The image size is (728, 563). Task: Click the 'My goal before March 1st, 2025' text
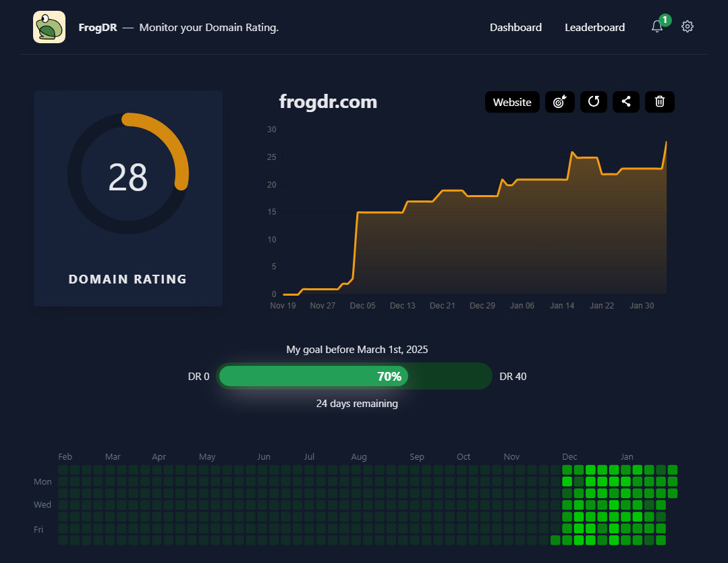[357, 349]
